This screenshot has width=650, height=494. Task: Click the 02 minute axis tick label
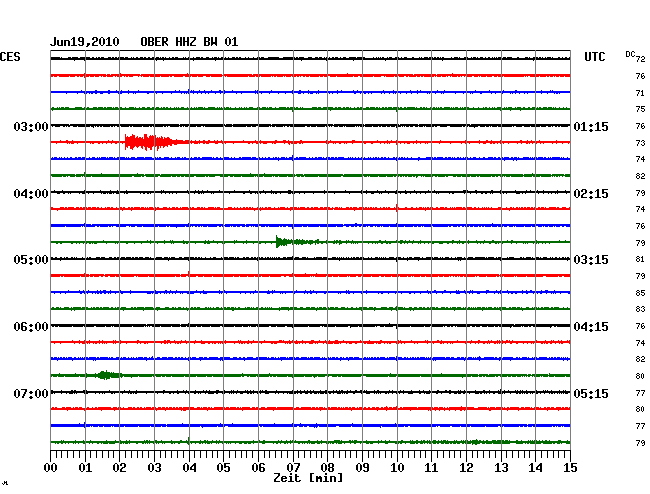tap(119, 468)
